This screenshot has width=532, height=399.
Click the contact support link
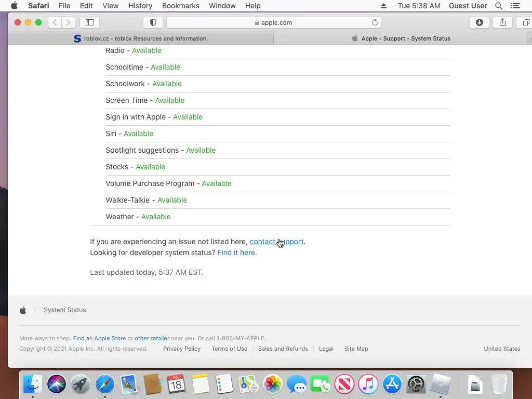tap(276, 242)
